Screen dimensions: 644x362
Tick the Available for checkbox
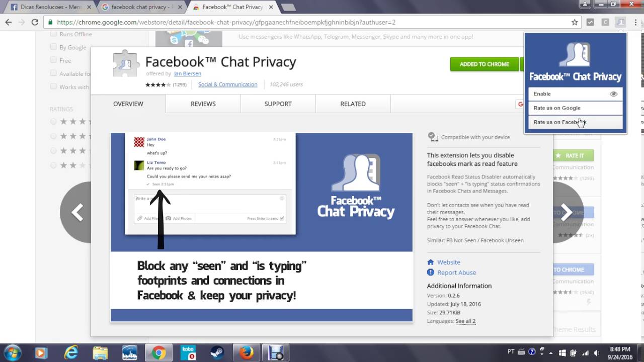[53, 73]
